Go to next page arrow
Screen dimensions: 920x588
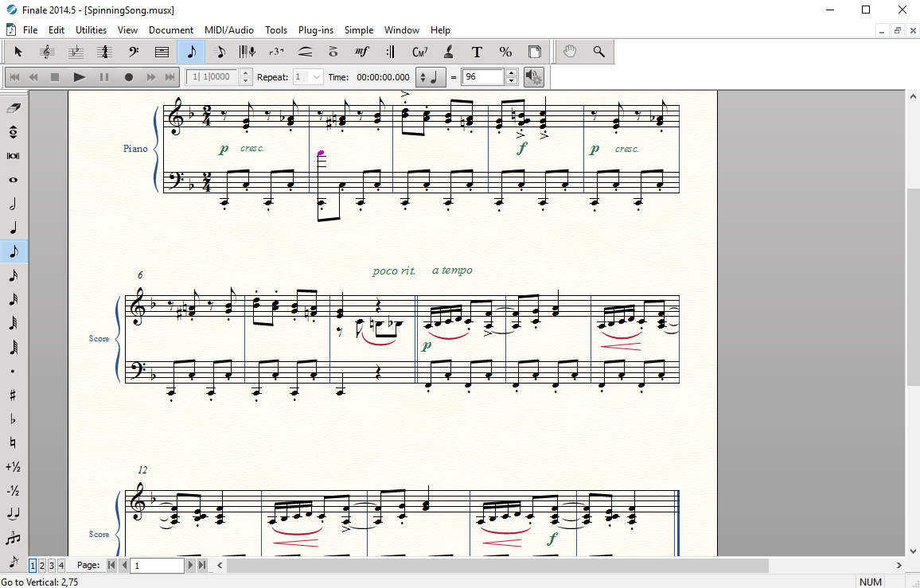click(190, 565)
